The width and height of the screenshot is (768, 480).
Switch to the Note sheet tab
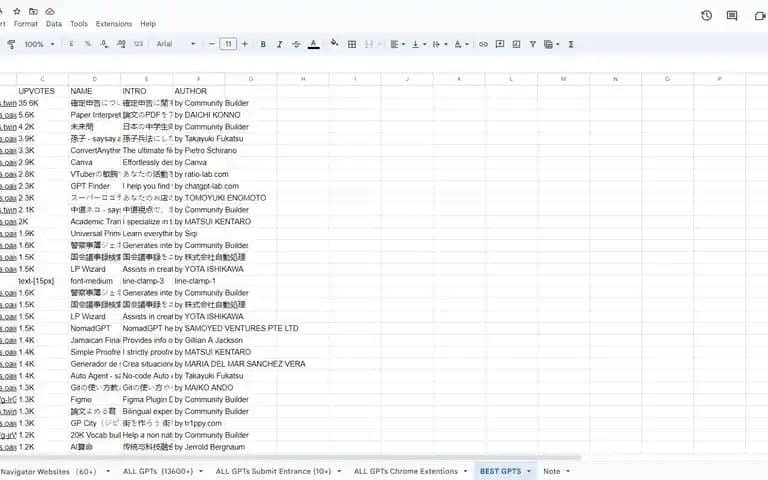tap(552, 471)
